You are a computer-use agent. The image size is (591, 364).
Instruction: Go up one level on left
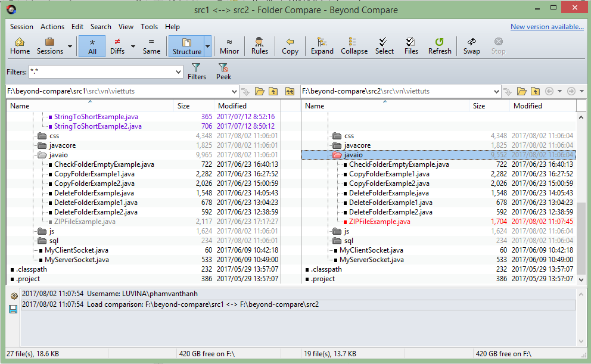coord(273,91)
